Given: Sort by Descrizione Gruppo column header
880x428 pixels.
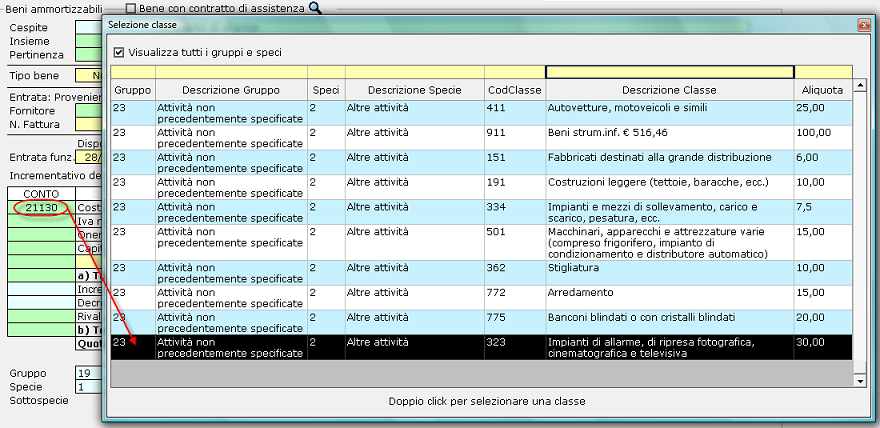Looking at the screenshot, I should [x=231, y=90].
